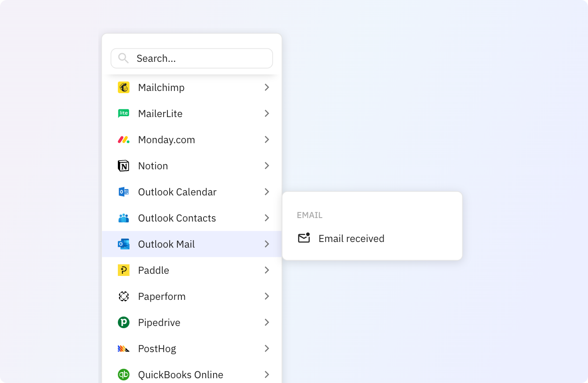
Task: Expand the Outlook Contacts row chevron
Action: [267, 218]
